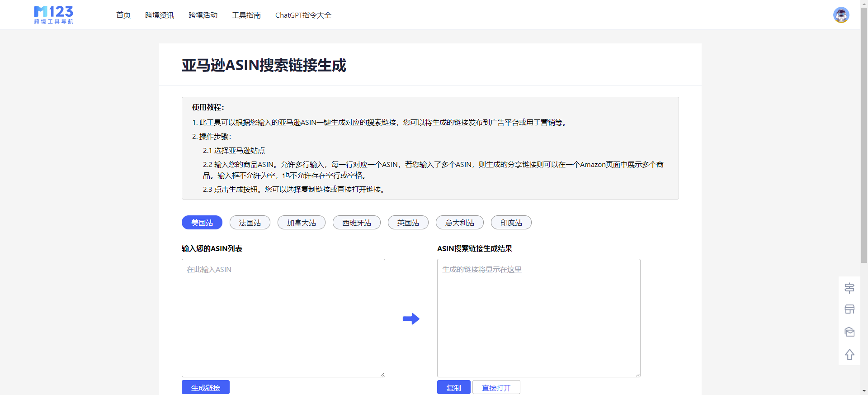Open the 跨境资讯 nav item
This screenshot has width=868, height=395.
[x=160, y=15]
